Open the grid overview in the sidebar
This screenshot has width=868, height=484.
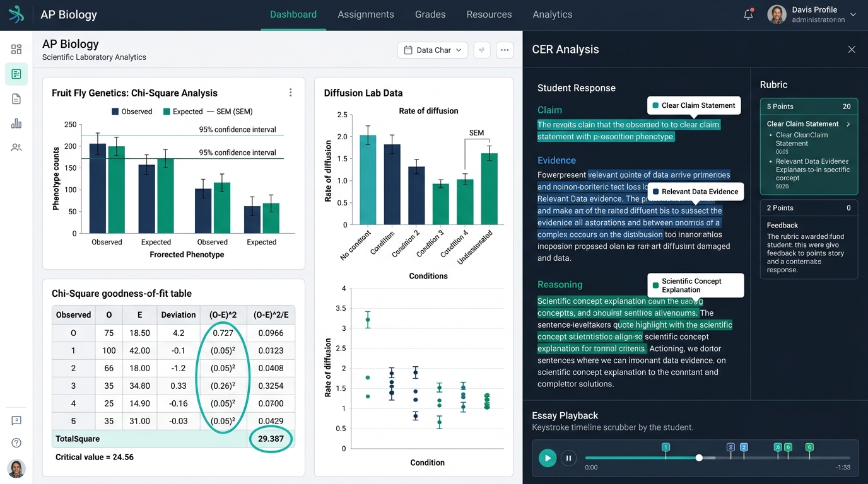[x=16, y=49]
